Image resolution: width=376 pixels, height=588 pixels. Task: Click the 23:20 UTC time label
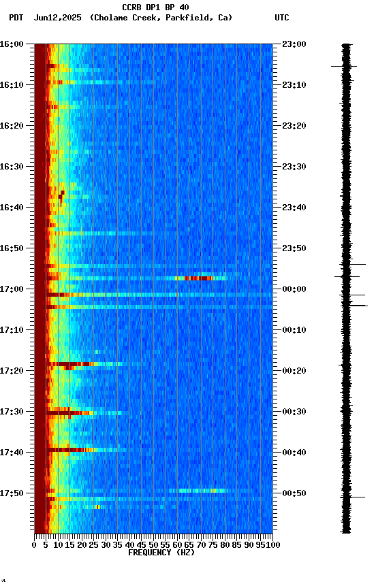294,126
